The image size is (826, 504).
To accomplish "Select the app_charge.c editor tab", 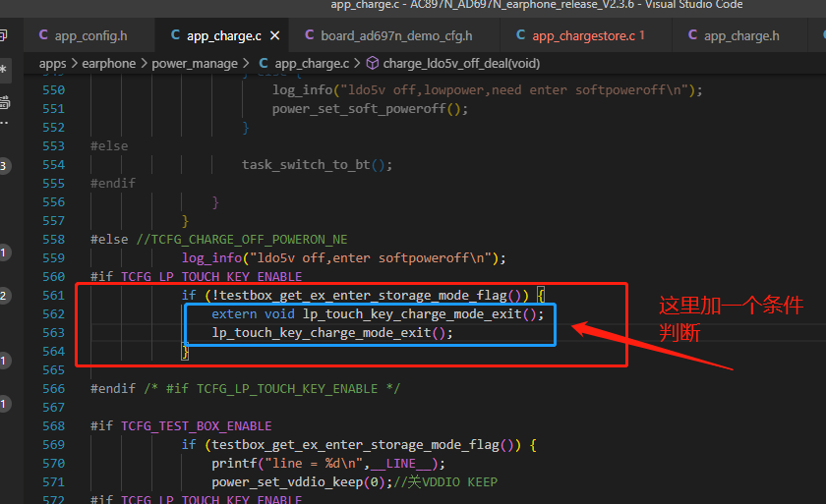I will [x=223, y=35].
